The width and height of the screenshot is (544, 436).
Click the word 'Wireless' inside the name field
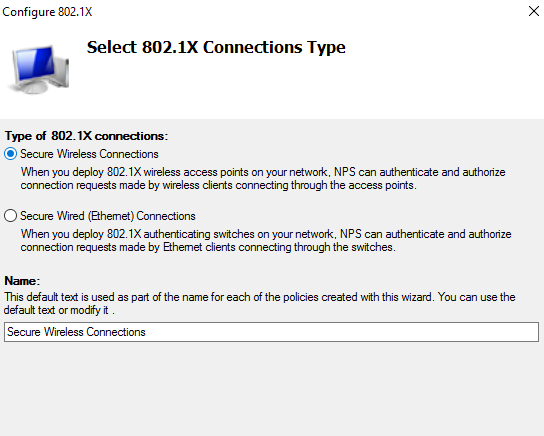pyautogui.click(x=63, y=332)
